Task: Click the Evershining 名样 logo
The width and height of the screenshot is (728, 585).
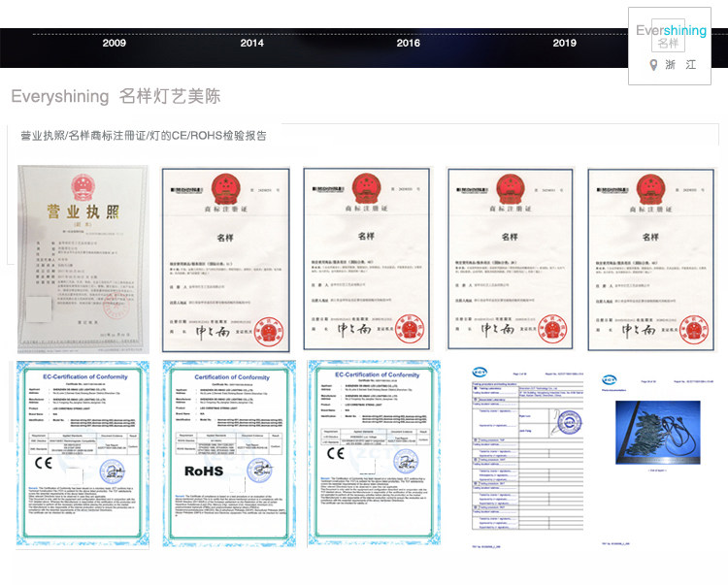Action: [x=671, y=36]
